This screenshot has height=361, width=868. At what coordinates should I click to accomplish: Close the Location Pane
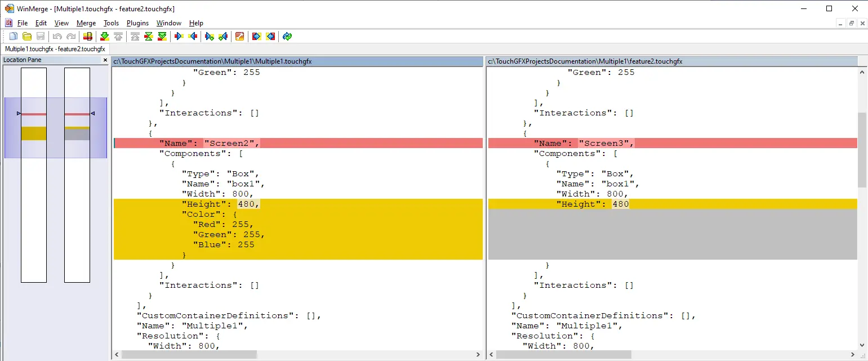tap(105, 60)
